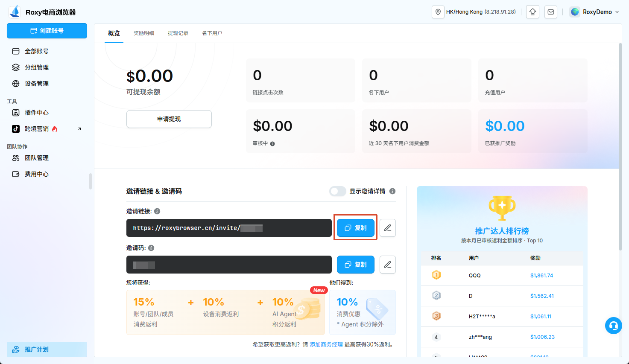
Task: Open 设备管理 in the sidebar
Action: [x=47, y=84]
